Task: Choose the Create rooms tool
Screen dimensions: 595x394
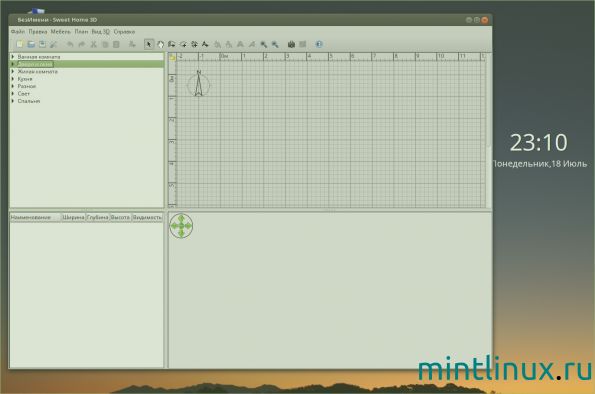Action: point(183,44)
